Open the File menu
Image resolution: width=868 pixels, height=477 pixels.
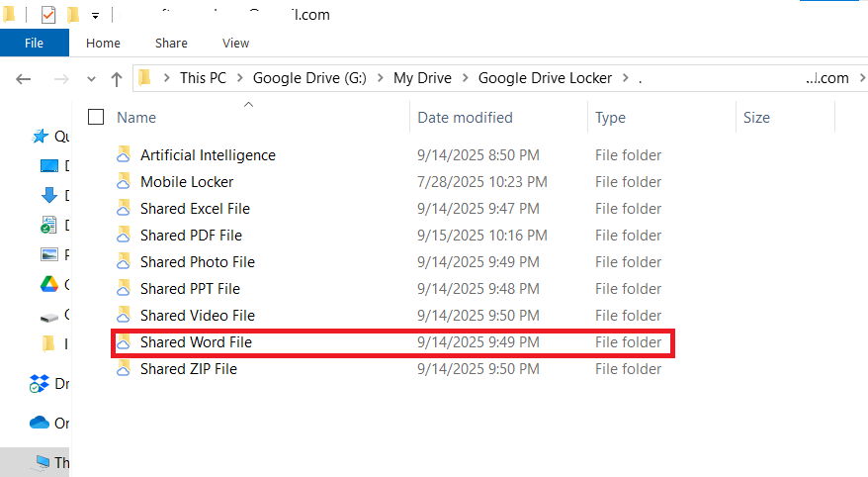tap(34, 44)
